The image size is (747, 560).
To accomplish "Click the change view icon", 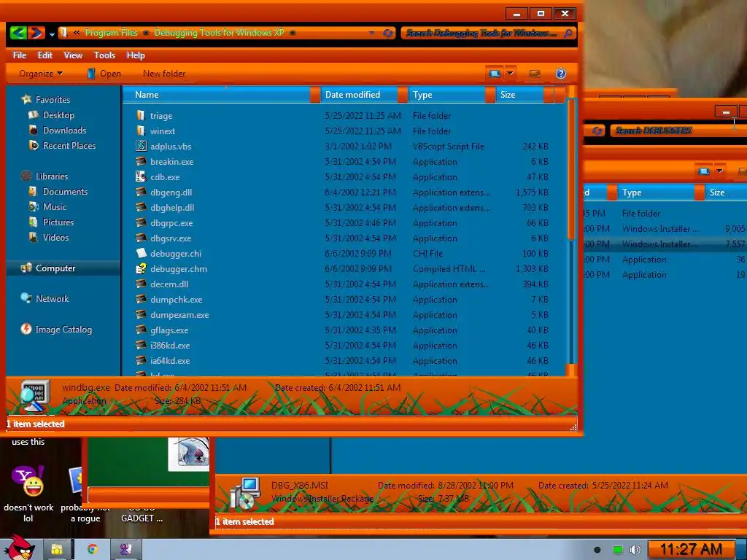I will tap(495, 74).
